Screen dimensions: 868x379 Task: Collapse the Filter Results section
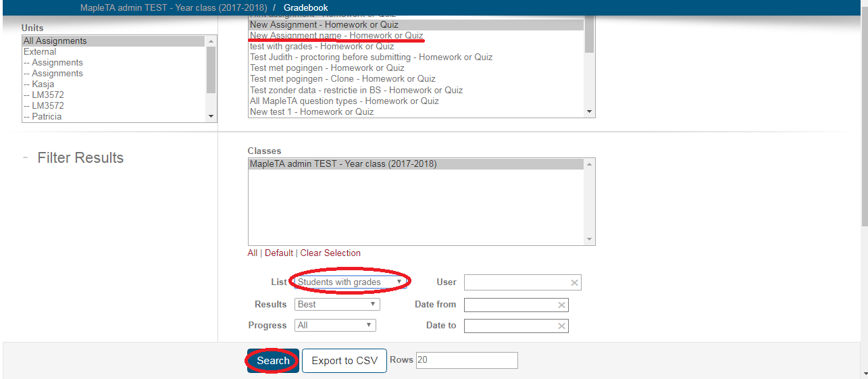[x=26, y=157]
